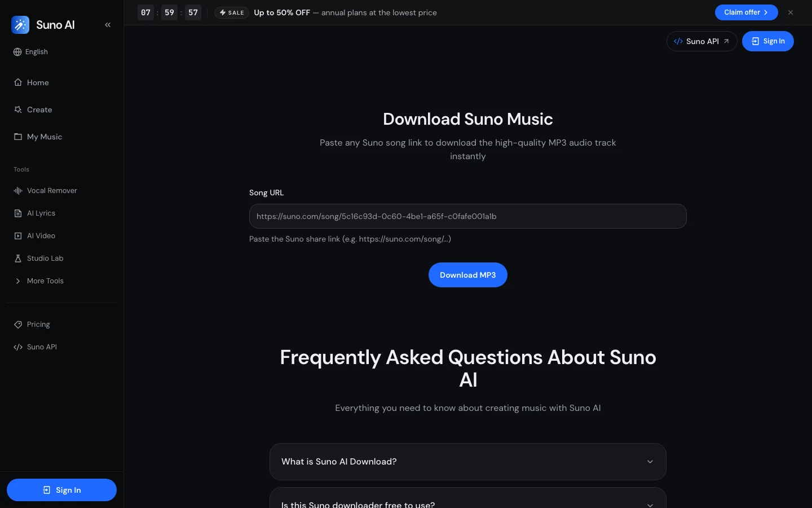Collapse the sidebar with double-chevron icon
The width and height of the screenshot is (812, 508).
click(108, 25)
